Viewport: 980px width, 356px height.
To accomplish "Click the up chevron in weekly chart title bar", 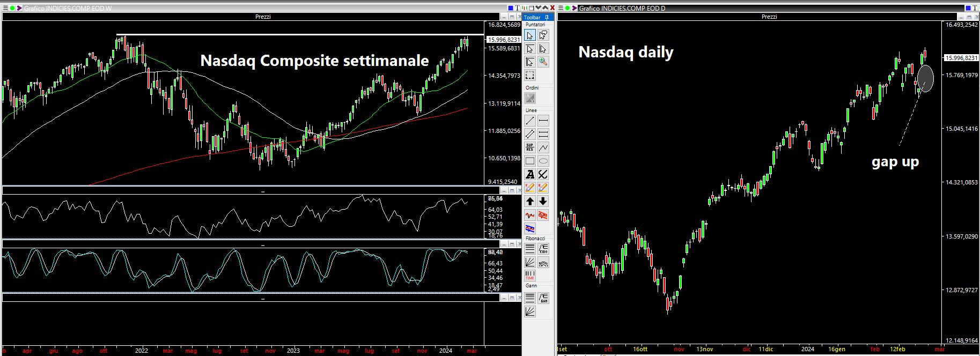I will coord(546,8).
